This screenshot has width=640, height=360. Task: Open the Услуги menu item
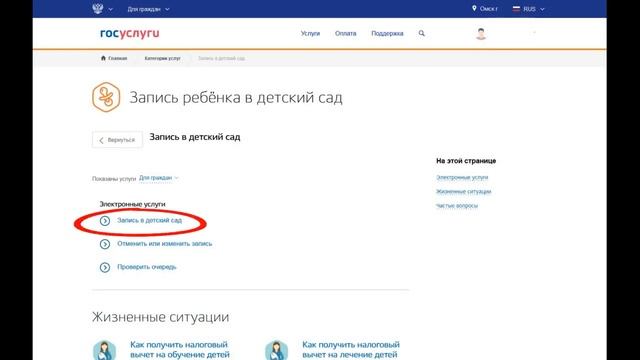tap(310, 33)
